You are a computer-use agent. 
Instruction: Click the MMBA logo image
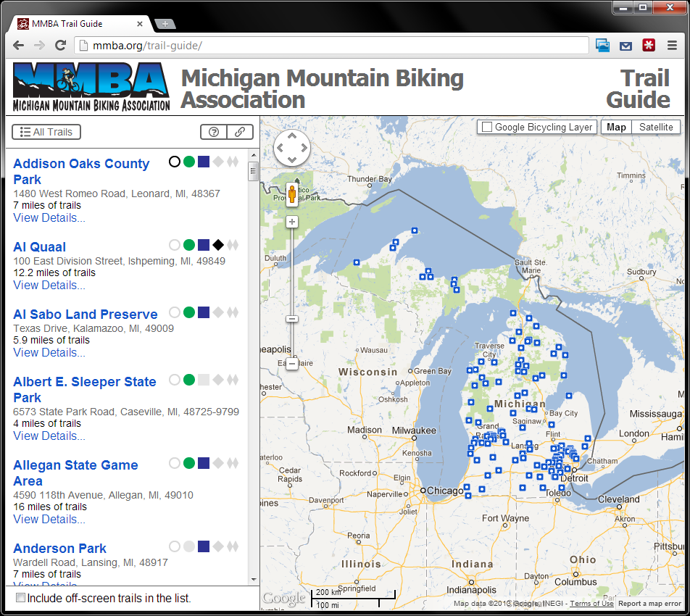tap(91, 87)
